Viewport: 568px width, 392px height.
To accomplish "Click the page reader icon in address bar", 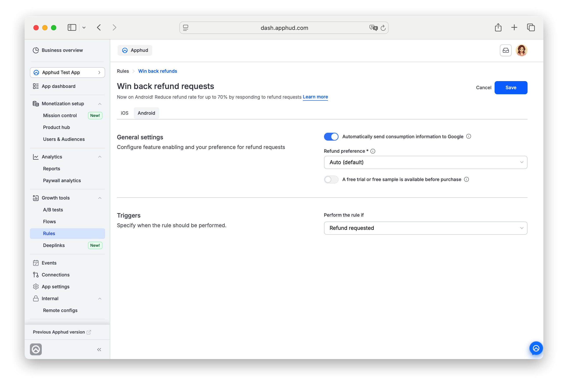I will click(x=186, y=28).
